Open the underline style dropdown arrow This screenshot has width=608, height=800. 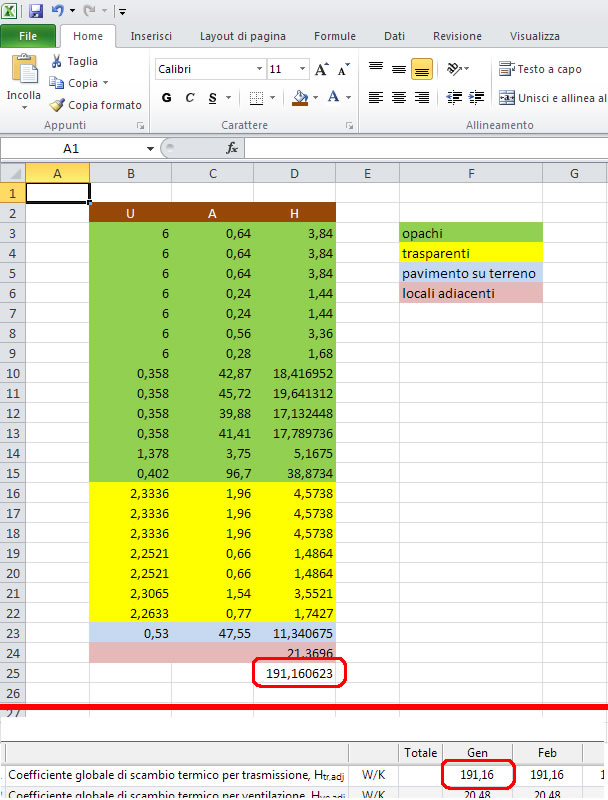click(x=229, y=97)
